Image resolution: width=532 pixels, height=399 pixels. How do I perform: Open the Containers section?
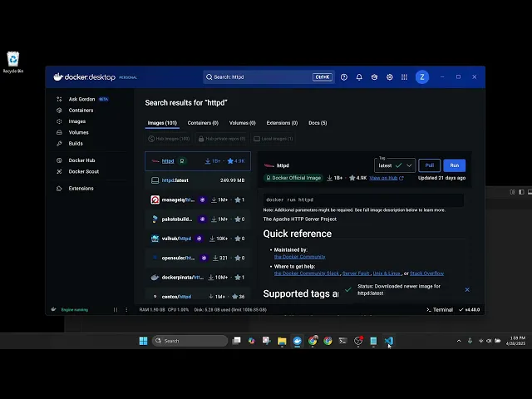point(81,111)
